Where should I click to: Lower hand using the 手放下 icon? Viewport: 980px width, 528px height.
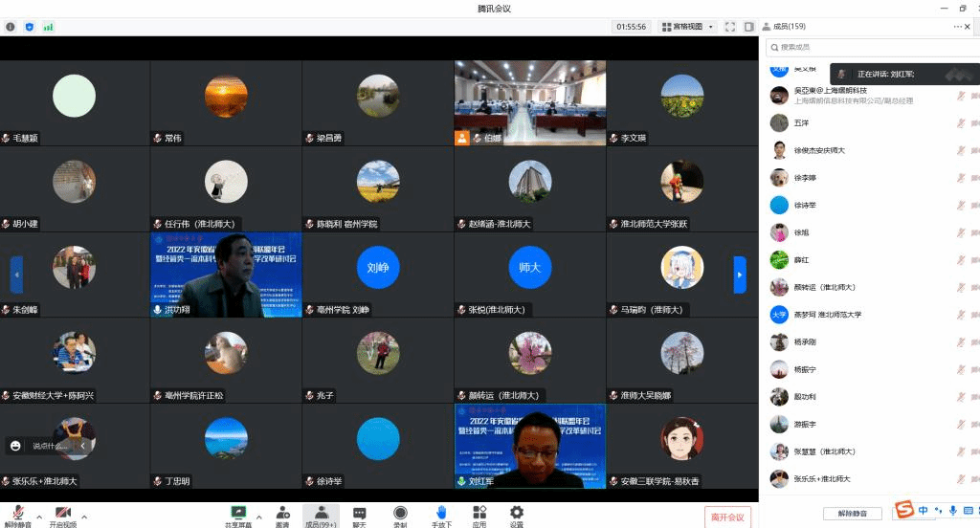441,515
